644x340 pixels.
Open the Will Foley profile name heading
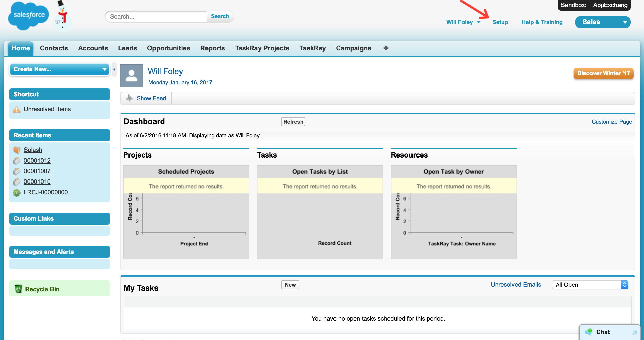[x=165, y=71]
